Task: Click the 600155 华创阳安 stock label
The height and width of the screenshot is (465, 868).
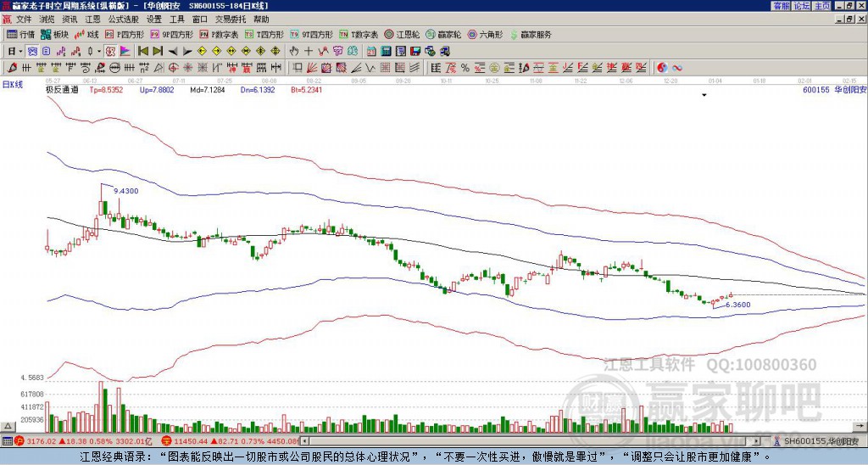Action: (x=834, y=89)
